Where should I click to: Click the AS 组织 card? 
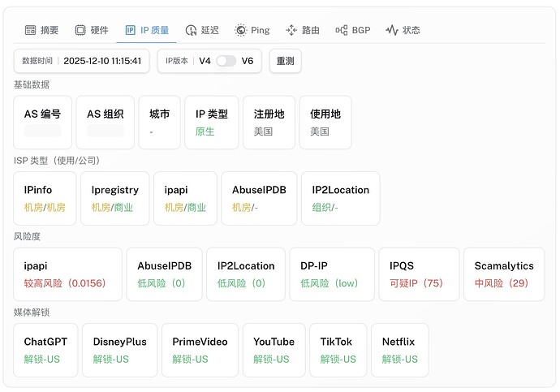[105, 123]
